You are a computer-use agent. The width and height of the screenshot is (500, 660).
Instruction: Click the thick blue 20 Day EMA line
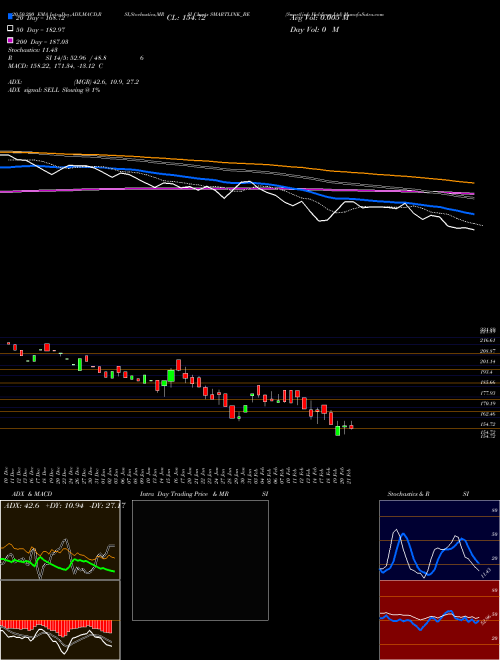[237, 182]
